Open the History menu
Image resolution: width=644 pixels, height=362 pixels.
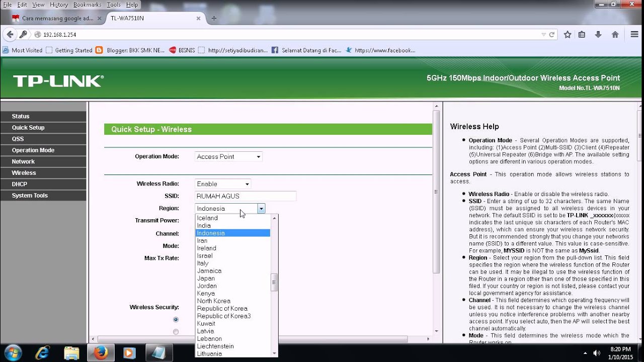(59, 5)
